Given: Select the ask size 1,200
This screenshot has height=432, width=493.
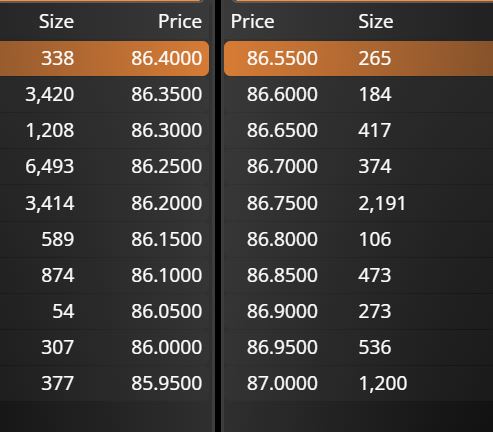Looking at the screenshot, I should pos(383,383).
